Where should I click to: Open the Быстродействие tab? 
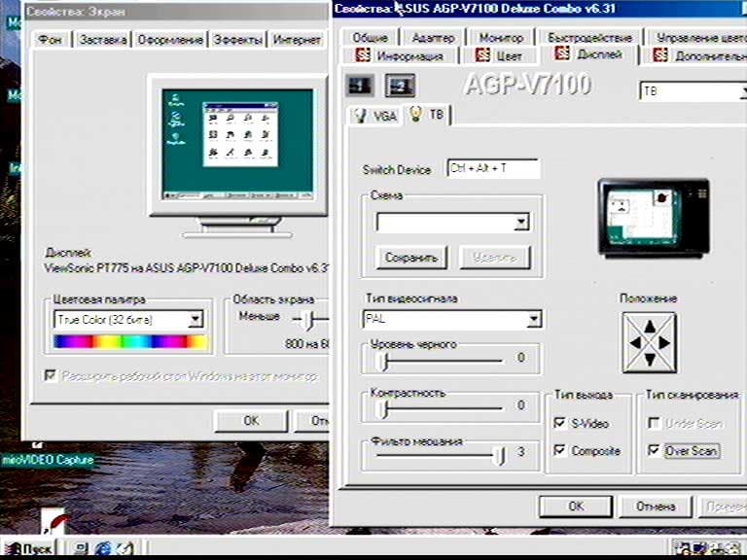coord(589,38)
